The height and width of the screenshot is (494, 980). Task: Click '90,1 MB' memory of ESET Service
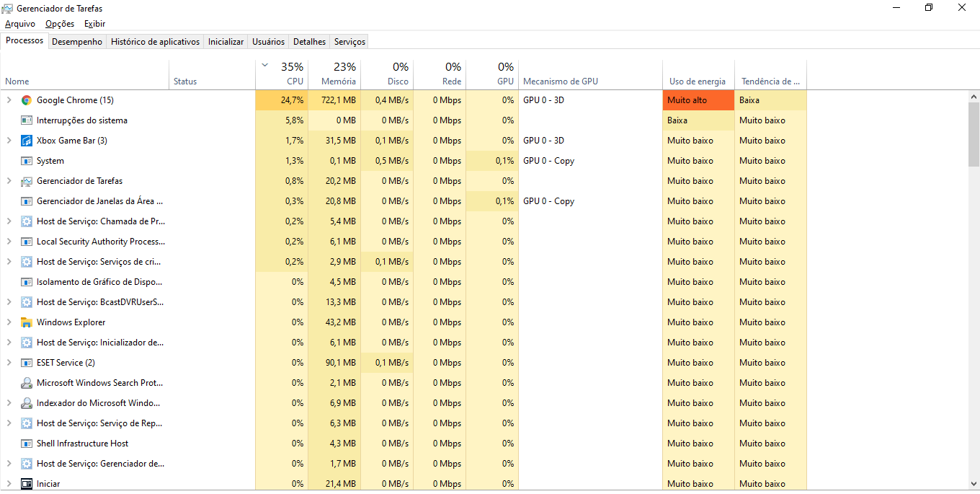tap(341, 363)
